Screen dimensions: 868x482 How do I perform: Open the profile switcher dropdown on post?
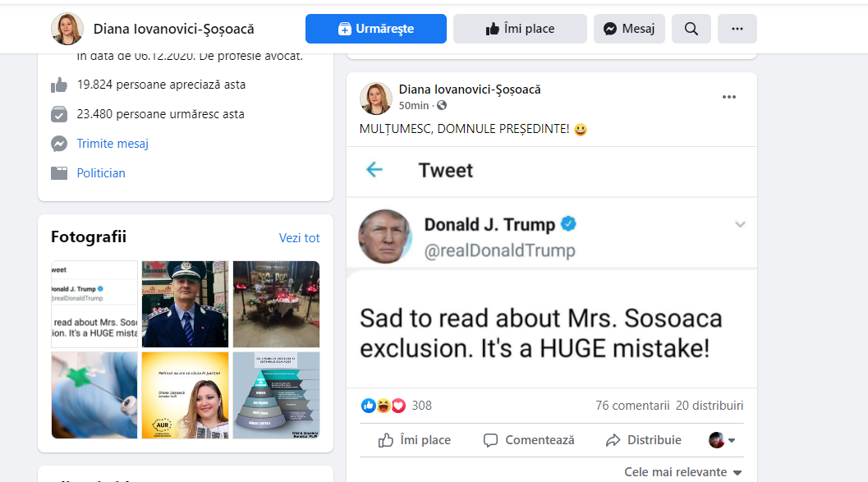coord(722,440)
